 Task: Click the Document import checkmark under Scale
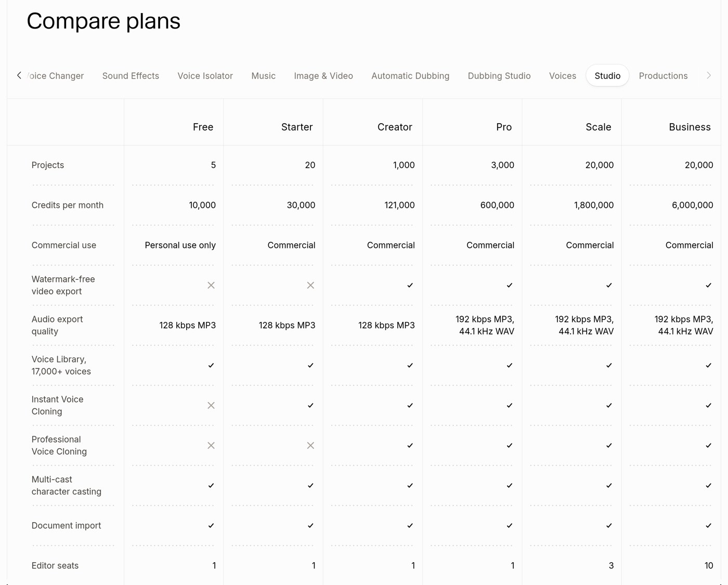tap(609, 526)
